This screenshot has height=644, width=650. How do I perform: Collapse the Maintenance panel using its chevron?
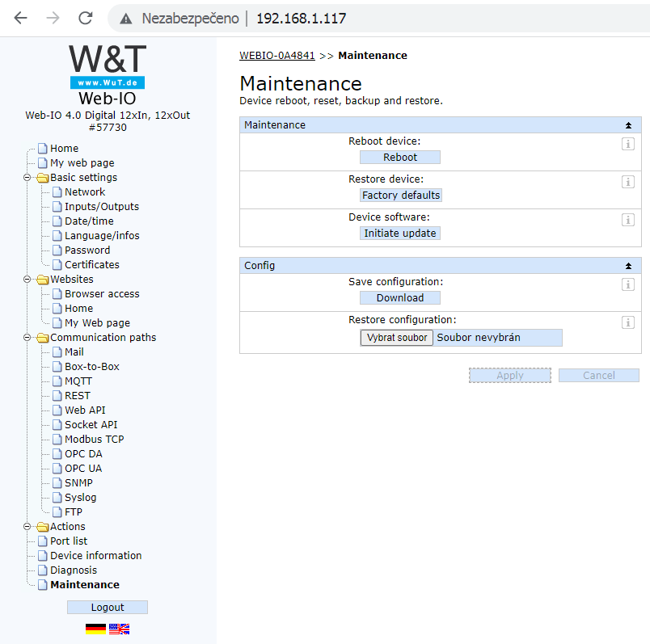click(628, 124)
